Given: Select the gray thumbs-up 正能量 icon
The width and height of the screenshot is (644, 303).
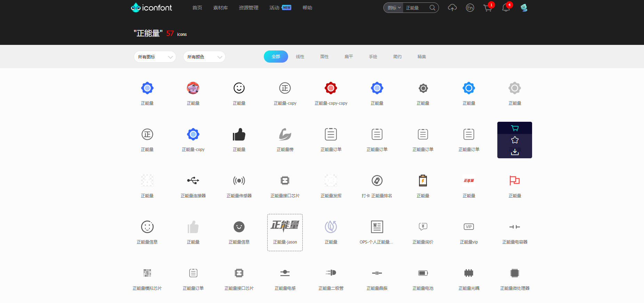Looking at the screenshot, I should pos(193,227).
